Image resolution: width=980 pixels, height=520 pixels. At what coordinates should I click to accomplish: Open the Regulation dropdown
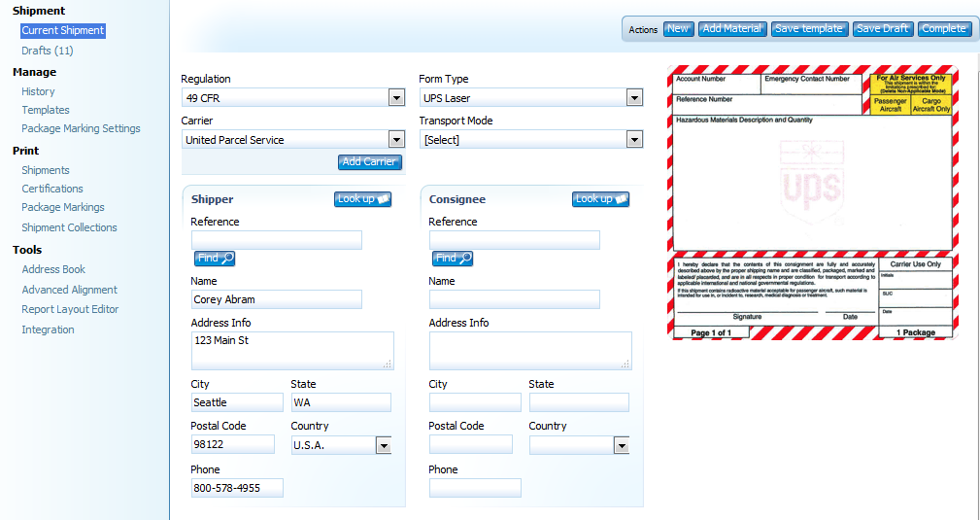(396, 97)
